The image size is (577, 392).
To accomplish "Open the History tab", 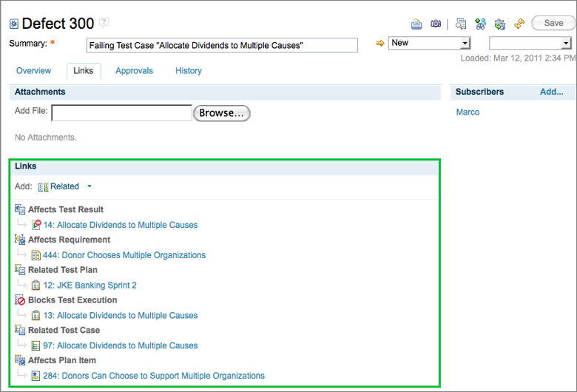I will point(189,71).
